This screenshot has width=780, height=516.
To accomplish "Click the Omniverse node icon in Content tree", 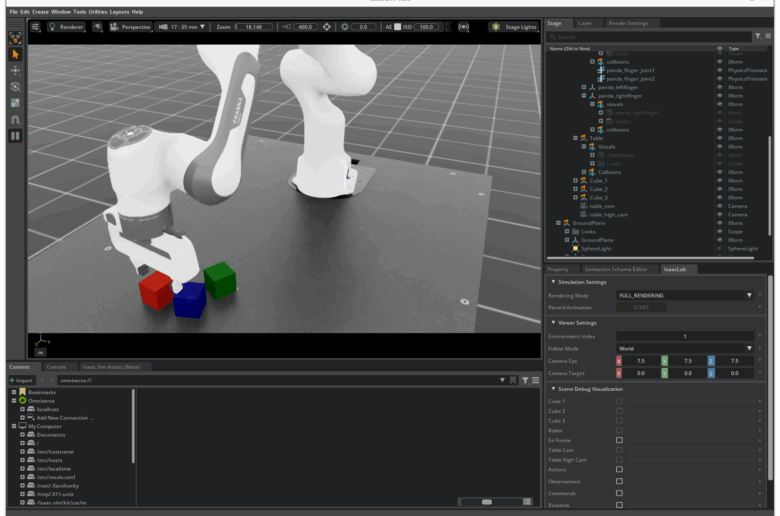I will pos(23,400).
